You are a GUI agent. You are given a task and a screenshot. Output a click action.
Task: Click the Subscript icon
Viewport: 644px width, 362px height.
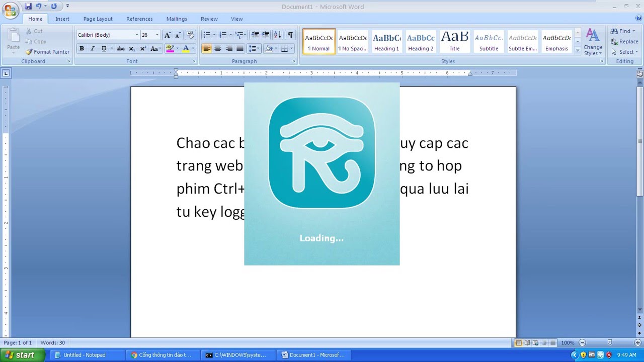[132, 49]
